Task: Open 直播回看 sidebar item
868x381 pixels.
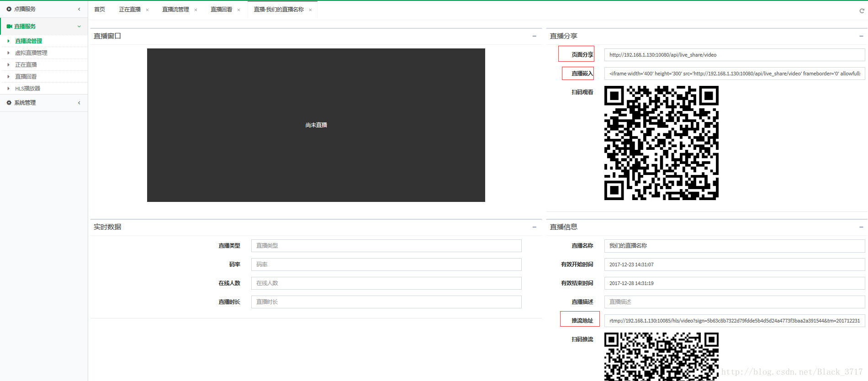Action: click(x=26, y=77)
